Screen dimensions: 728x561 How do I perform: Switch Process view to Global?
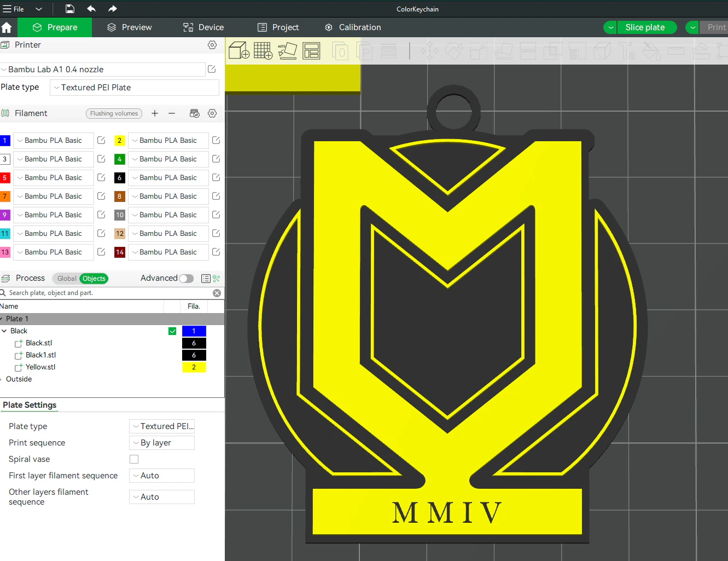(67, 279)
